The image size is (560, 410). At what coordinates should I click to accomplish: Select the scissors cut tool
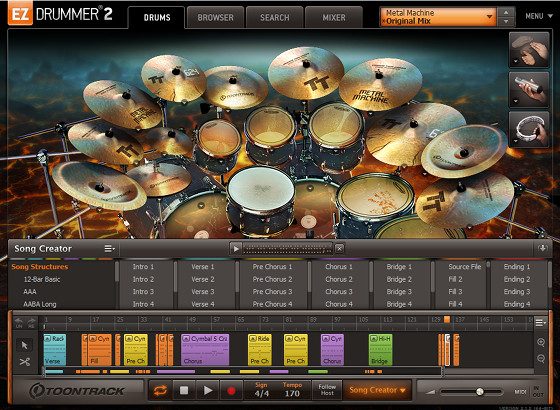point(24,362)
